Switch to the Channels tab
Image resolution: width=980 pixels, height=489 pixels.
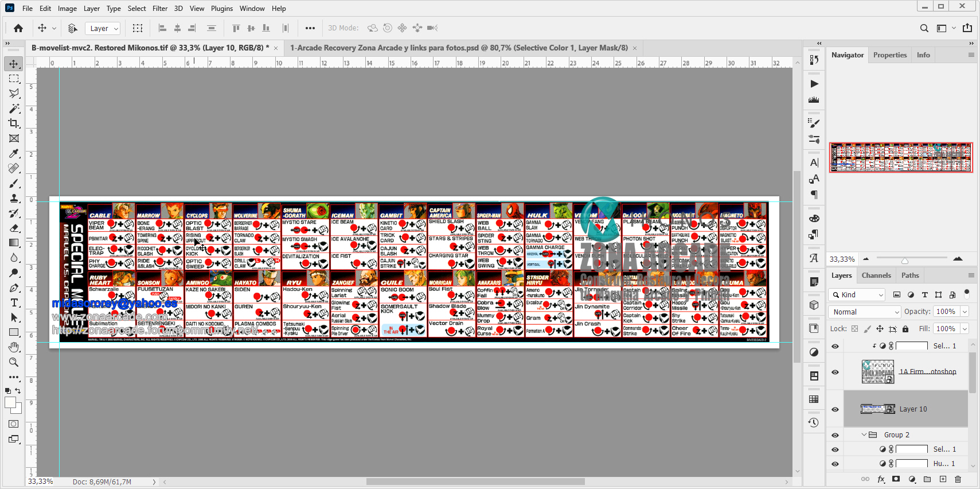point(876,275)
